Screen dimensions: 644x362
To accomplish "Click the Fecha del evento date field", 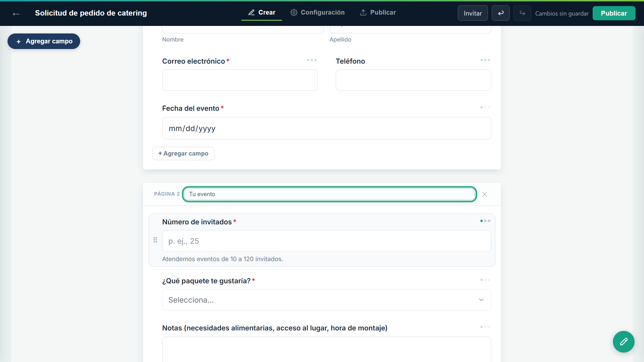I will pos(326,128).
